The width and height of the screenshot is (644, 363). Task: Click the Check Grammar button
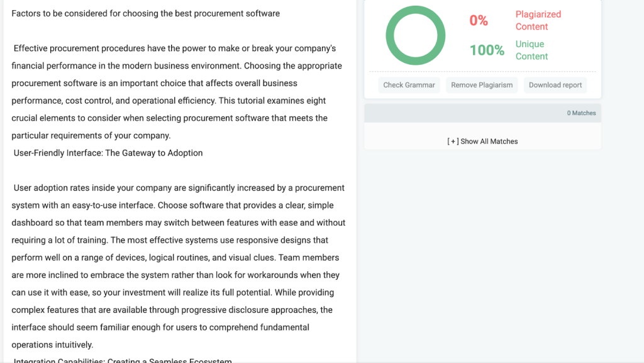[409, 85]
